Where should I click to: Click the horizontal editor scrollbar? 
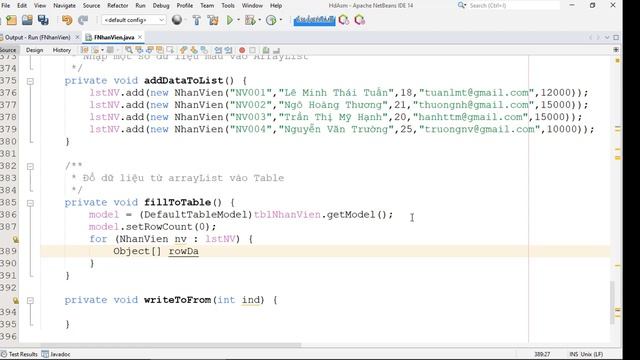coord(171,345)
